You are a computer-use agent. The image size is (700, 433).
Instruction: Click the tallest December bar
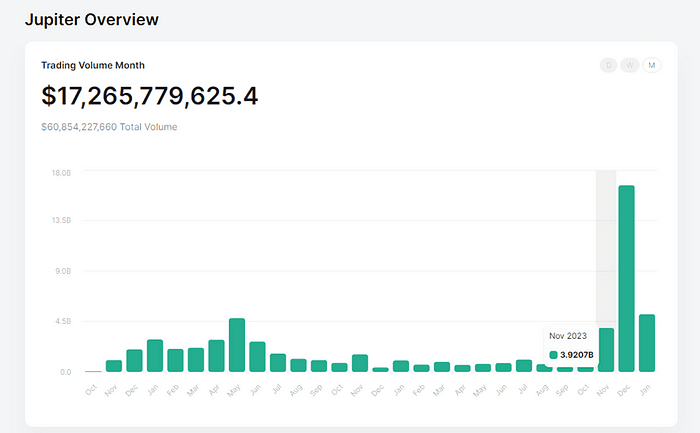point(627,278)
